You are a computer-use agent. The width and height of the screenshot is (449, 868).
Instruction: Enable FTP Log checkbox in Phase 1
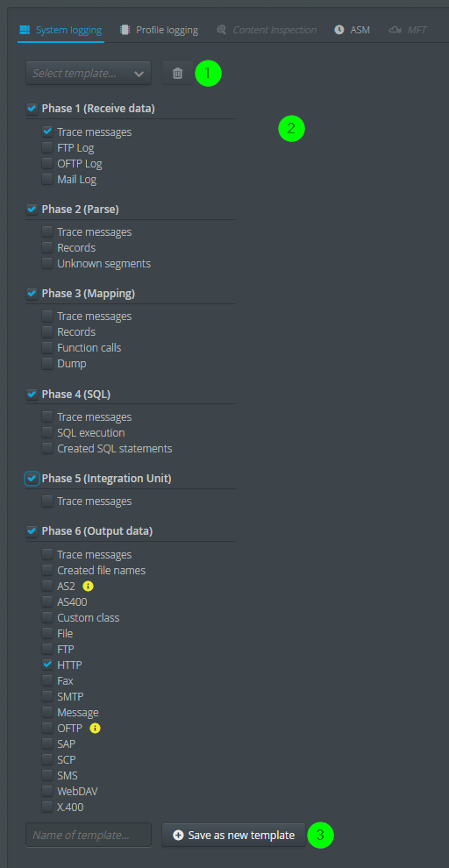[x=47, y=148]
